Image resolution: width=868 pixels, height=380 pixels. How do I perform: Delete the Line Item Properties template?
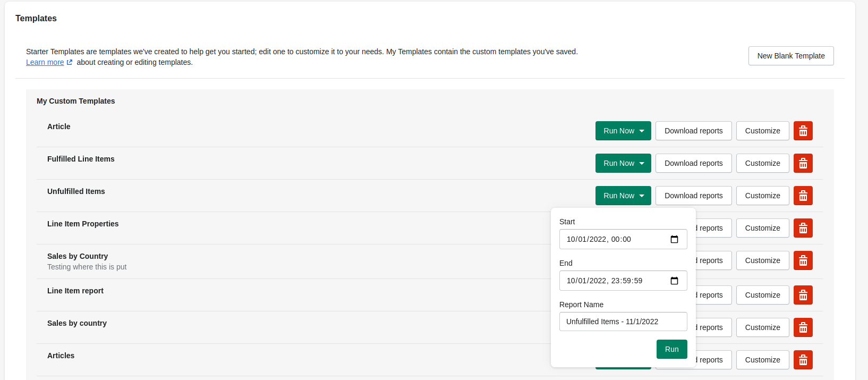pos(803,228)
